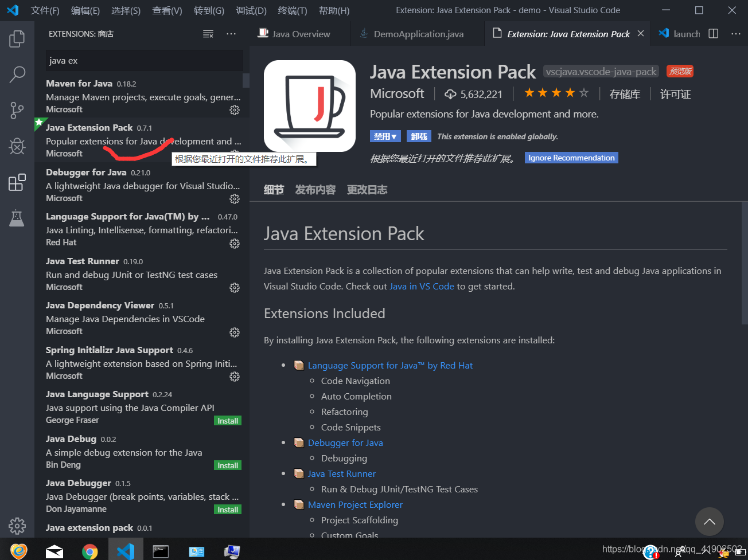The width and height of the screenshot is (748, 560).
Task: Click the gear for Spring Initializr Java Support
Action: 235,377
